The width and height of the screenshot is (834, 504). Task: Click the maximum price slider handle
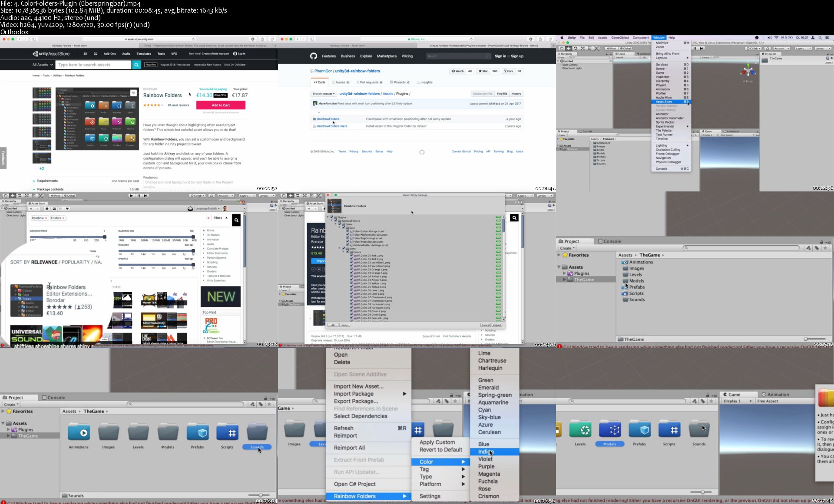coord(105,237)
